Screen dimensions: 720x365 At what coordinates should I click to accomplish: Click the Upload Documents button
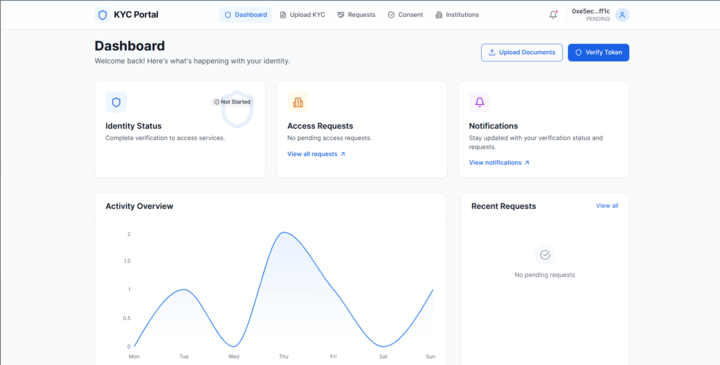click(522, 52)
